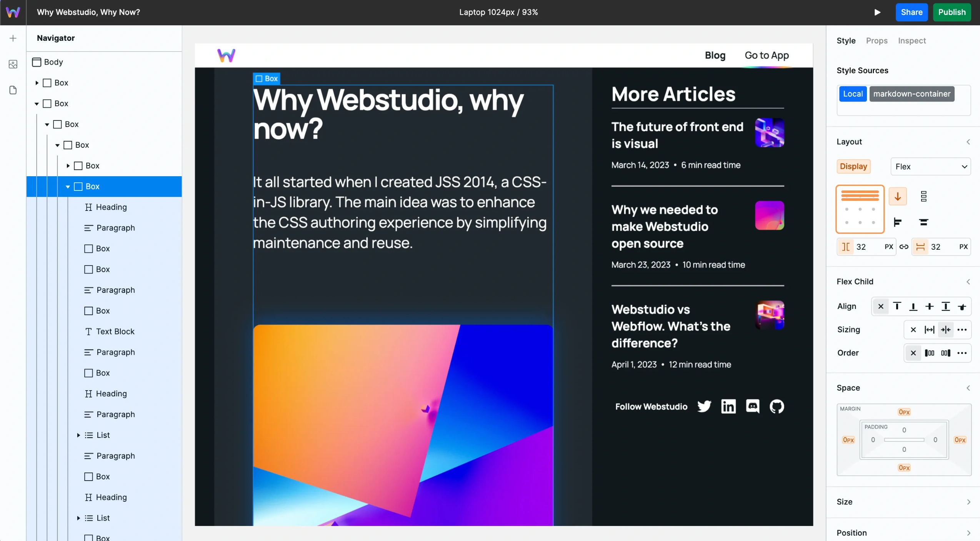This screenshot has height=541, width=980.
Task: Click the flex wrap icon
Action: click(x=923, y=196)
